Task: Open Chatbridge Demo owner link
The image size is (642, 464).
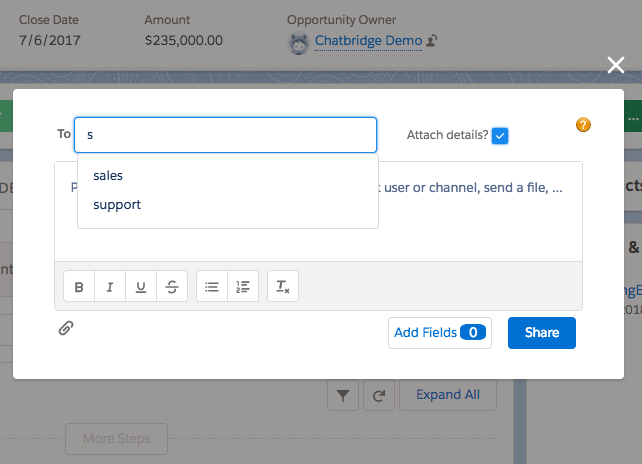Action: click(369, 41)
